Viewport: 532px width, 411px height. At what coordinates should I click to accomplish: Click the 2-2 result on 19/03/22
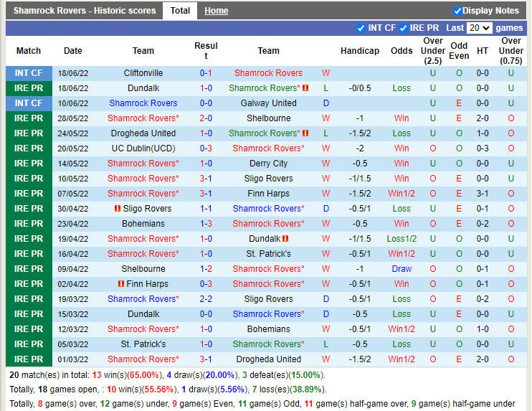[x=206, y=299]
